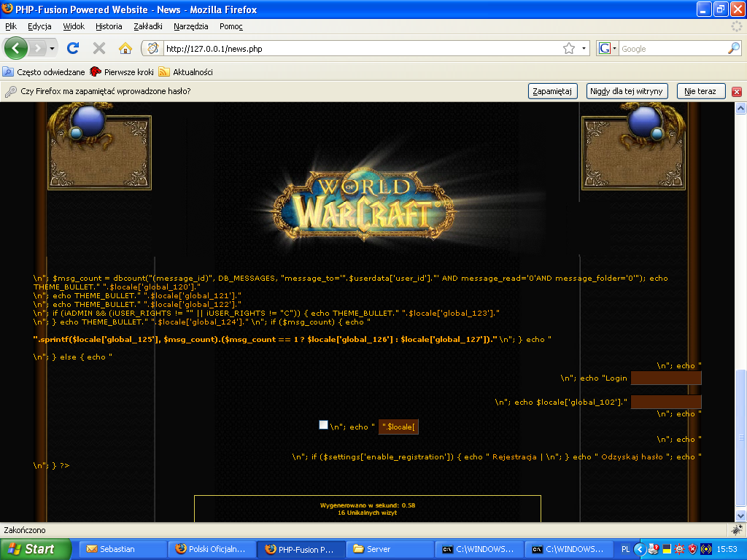Click the Stop loading X icon
Viewport: 747px width, 560px height.
[x=98, y=49]
